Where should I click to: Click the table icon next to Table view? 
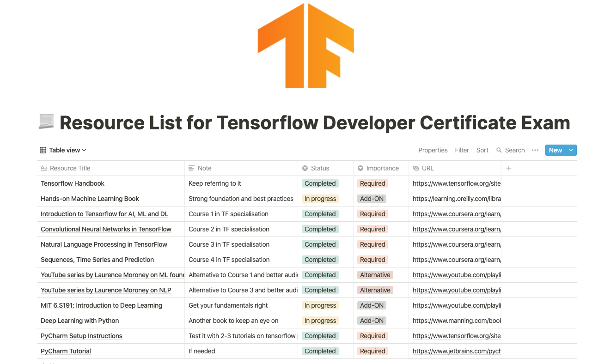(43, 150)
